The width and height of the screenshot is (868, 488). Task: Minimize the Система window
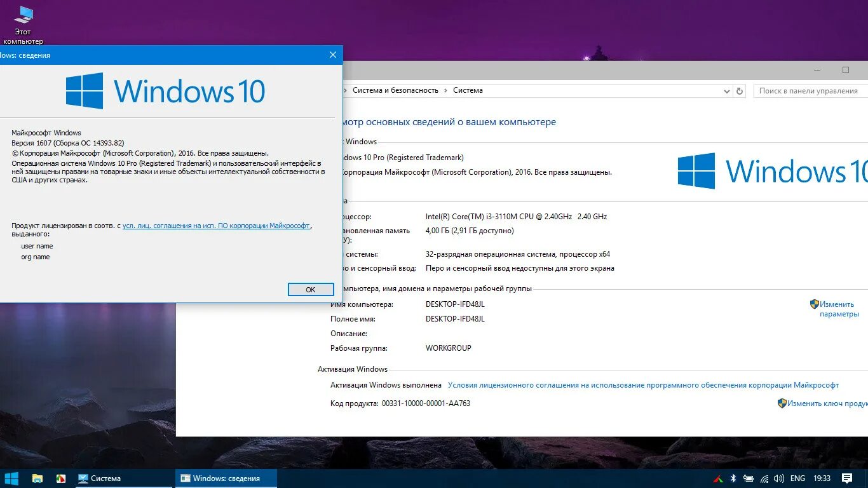[x=817, y=70]
